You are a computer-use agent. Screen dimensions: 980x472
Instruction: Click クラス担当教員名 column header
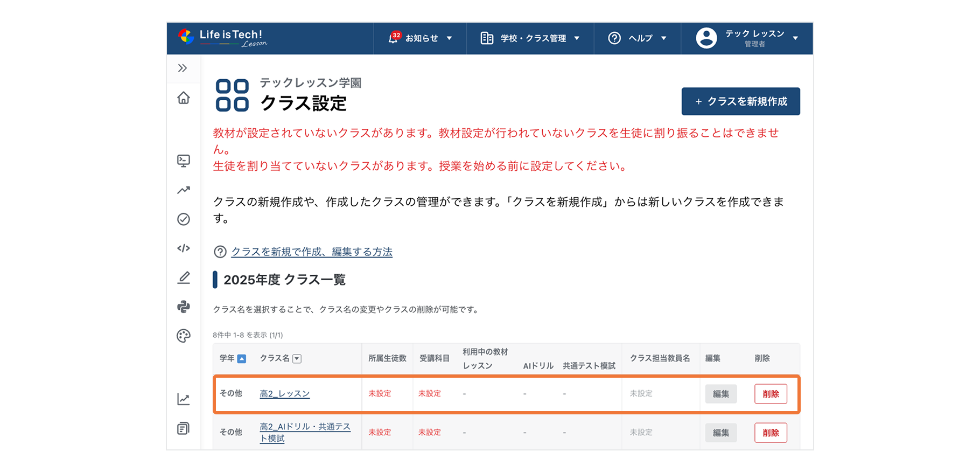tap(660, 358)
